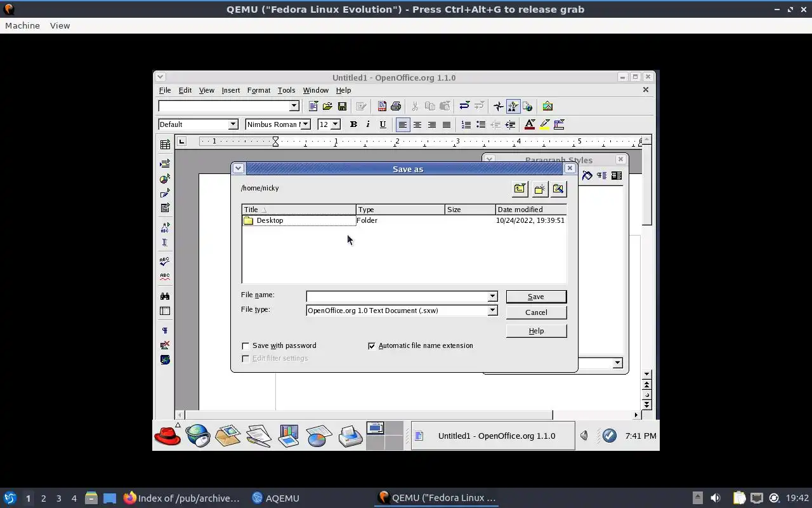Toggle Bold formatting button

point(353,124)
